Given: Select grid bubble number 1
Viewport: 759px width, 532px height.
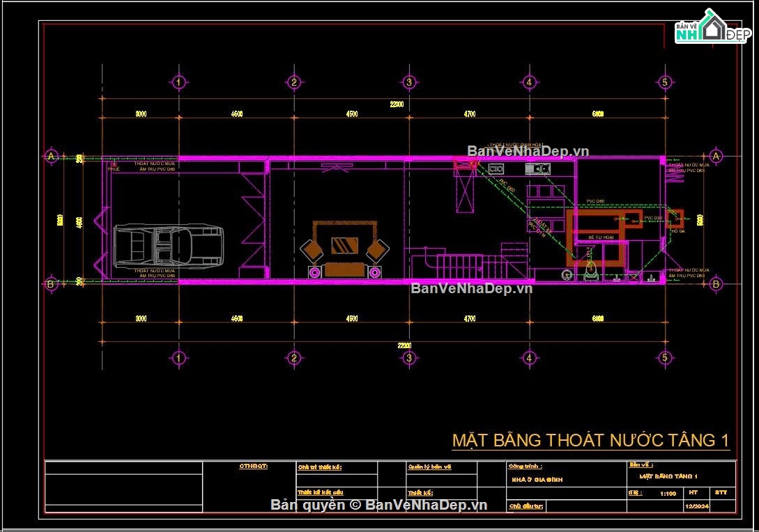Looking at the screenshot, I should point(179,82).
